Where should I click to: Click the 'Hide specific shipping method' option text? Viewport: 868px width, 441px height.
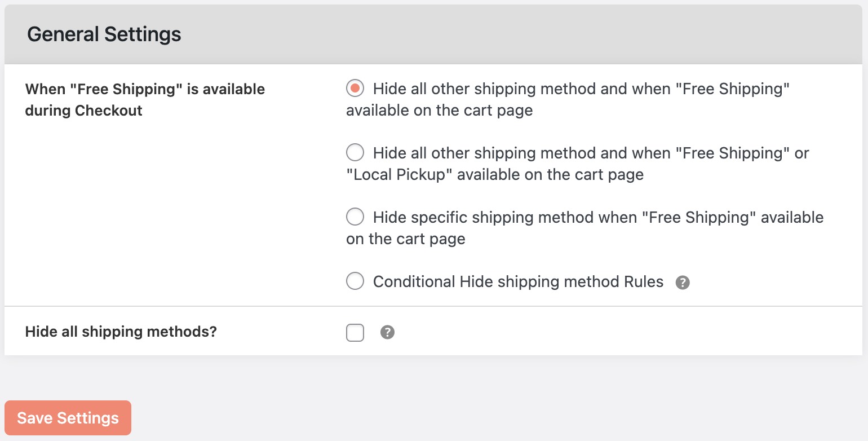coord(597,217)
